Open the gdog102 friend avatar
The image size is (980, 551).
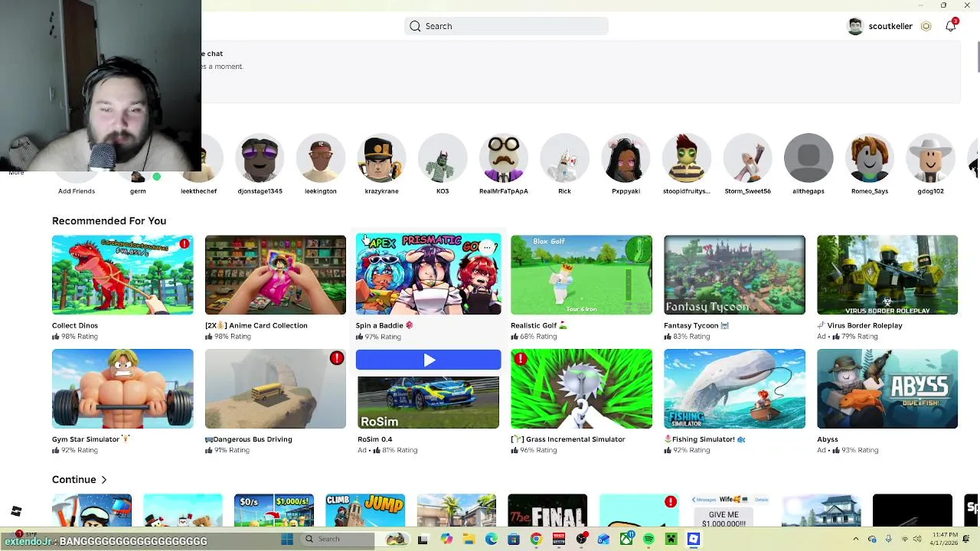click(930, 158)
